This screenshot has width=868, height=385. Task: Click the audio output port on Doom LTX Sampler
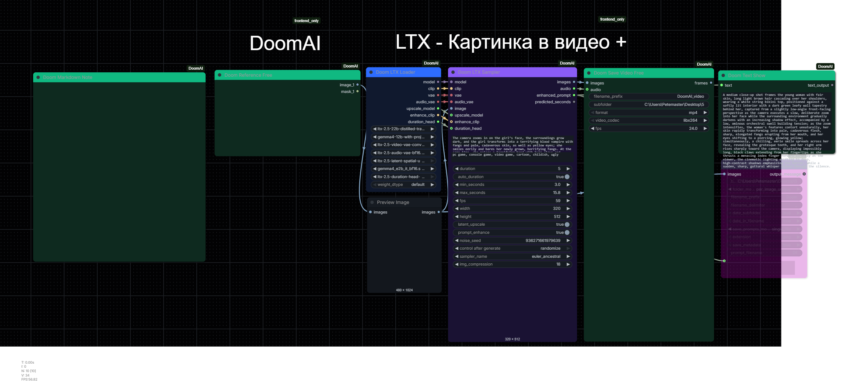[x=574, y=89]
